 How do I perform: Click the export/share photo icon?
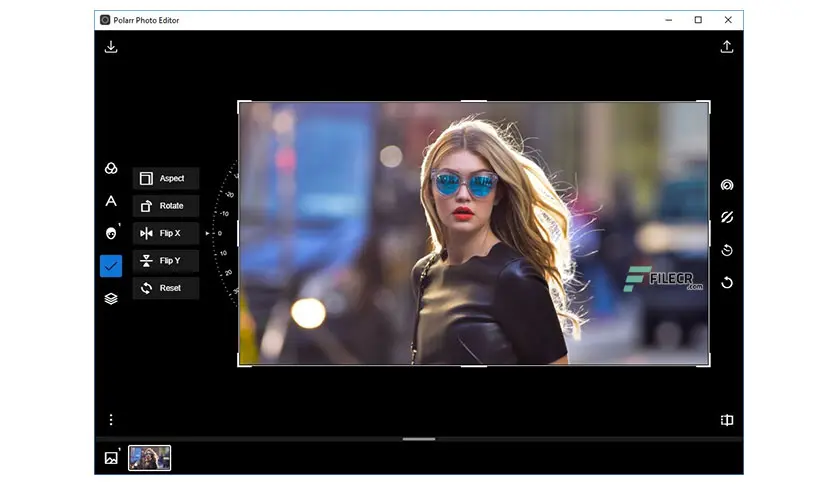(x=727, y=46)
